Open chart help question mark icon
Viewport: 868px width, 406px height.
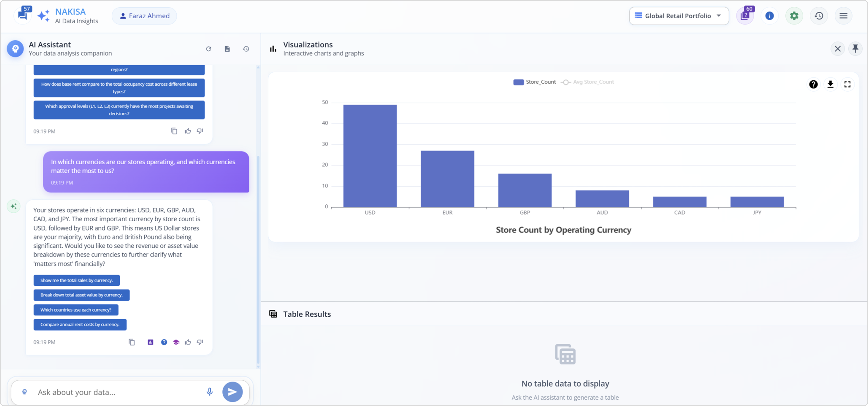coord(813,84)
